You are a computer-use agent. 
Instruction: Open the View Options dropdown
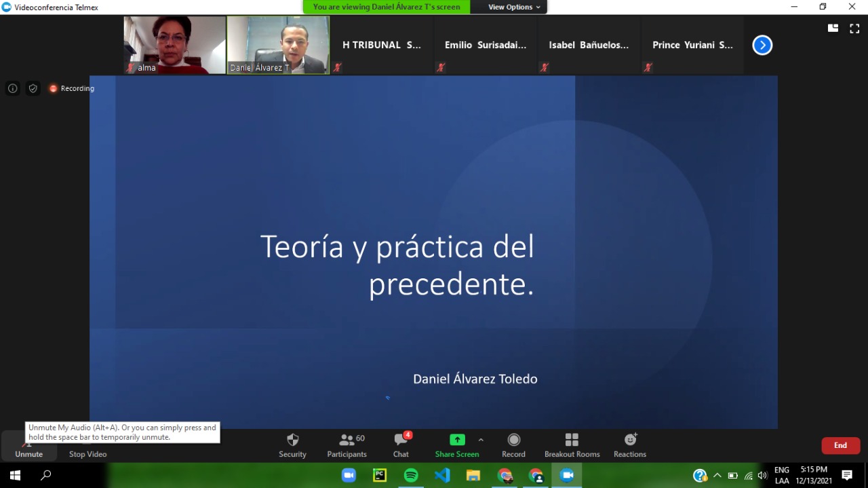[x=515, y=7]
